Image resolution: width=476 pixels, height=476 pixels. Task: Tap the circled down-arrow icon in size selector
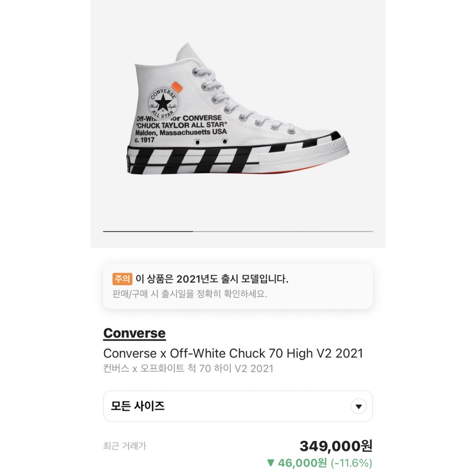pos(358,406)
